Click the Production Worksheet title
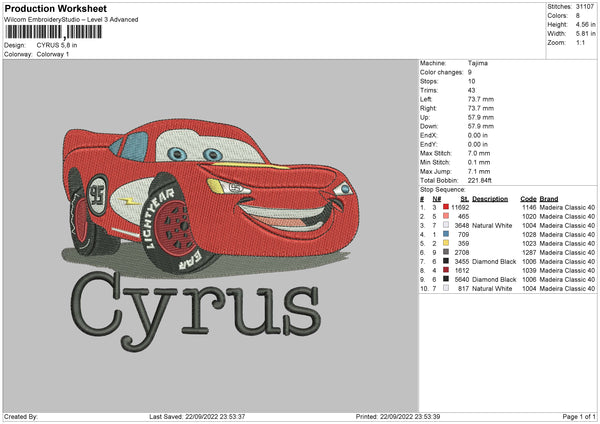 [55, 8]
